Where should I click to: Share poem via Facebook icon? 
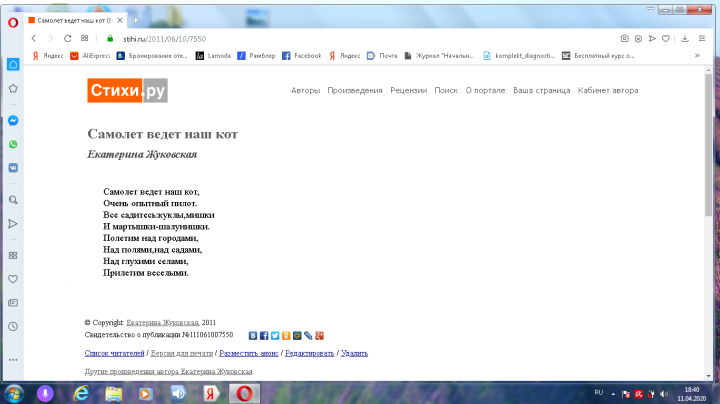click(264, 336)
